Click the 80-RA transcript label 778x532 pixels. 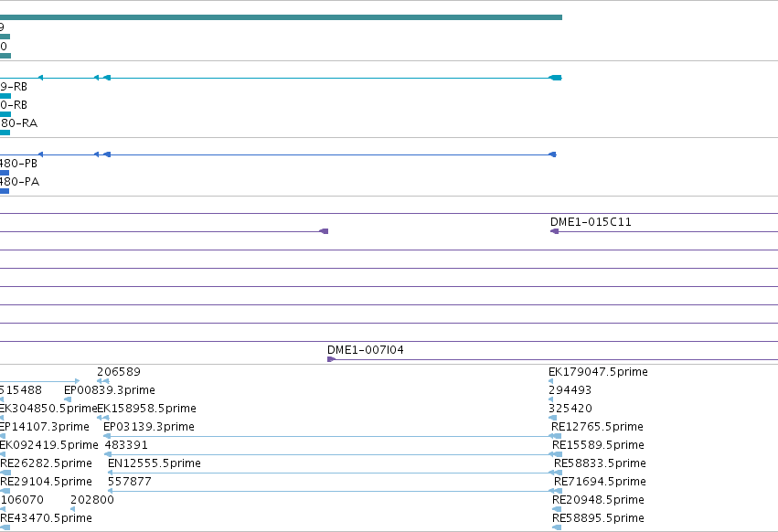point(18,123)
